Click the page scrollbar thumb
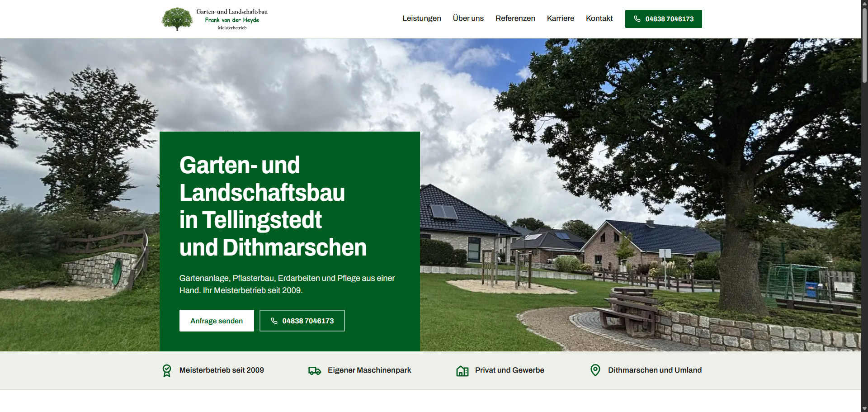 tap(864, 45)
